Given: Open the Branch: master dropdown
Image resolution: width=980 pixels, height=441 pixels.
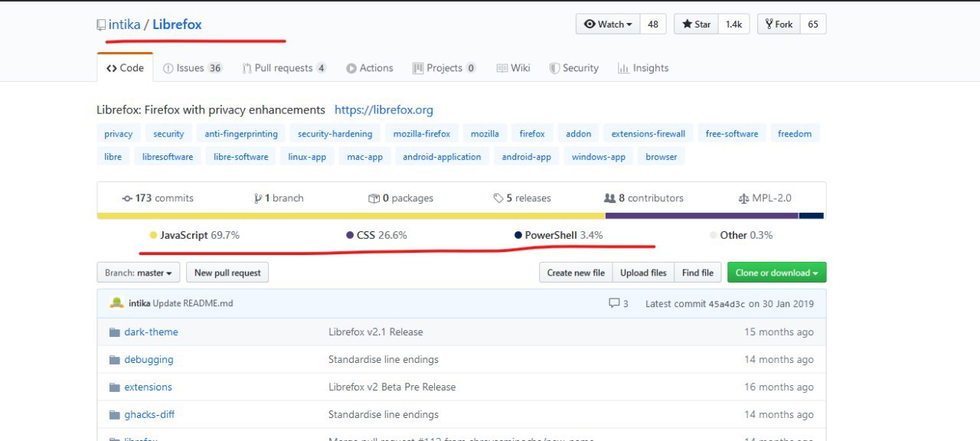Looking at the screenshot, I should click(139, 273).
